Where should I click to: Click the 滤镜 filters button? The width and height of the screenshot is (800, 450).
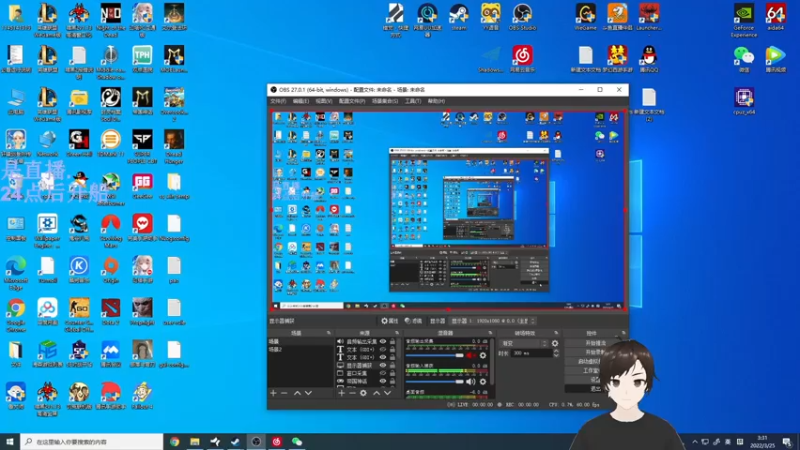(414, 321)
